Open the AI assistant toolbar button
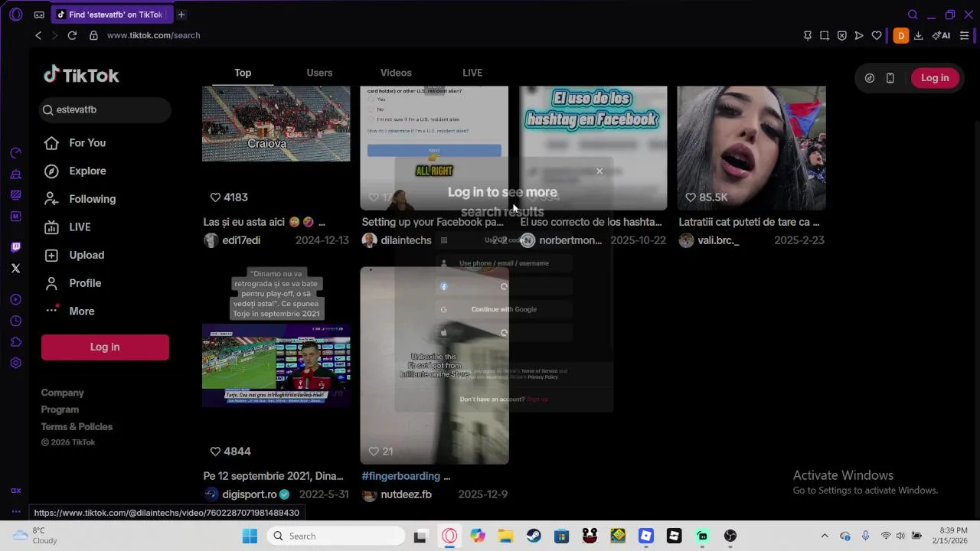Image resolution: width=980 pixels, height=551 pixels. tap(941, 35)
